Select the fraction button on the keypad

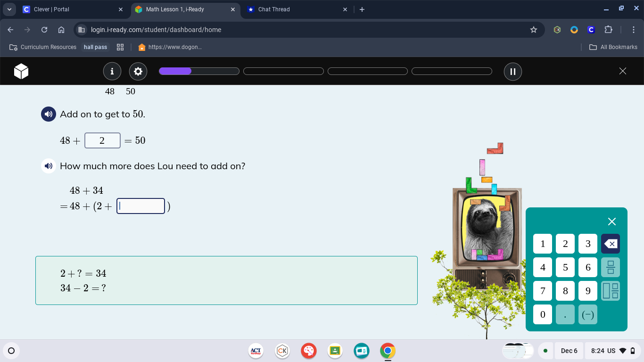coord(610,267)
